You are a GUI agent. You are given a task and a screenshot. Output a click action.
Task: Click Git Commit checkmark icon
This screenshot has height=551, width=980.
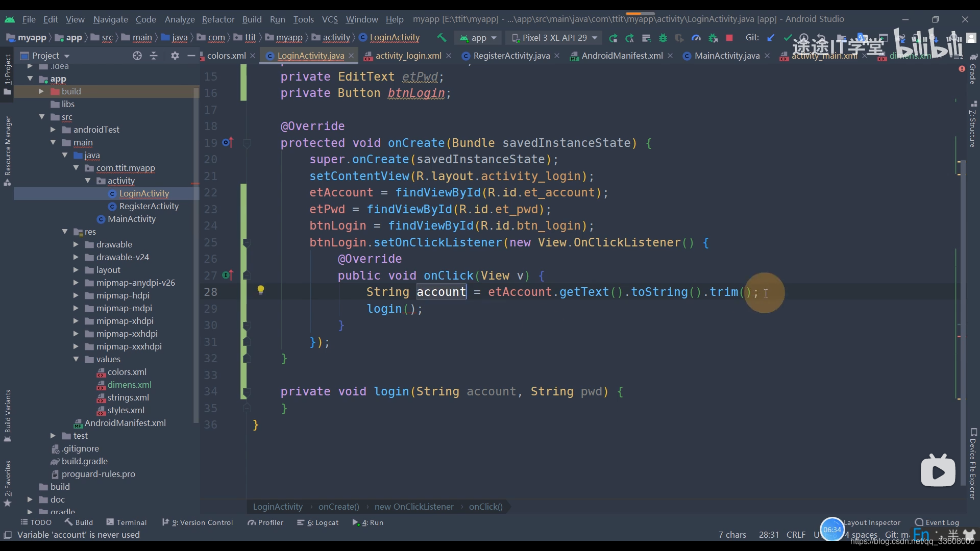pyautogui.click(x=788, y=38)
